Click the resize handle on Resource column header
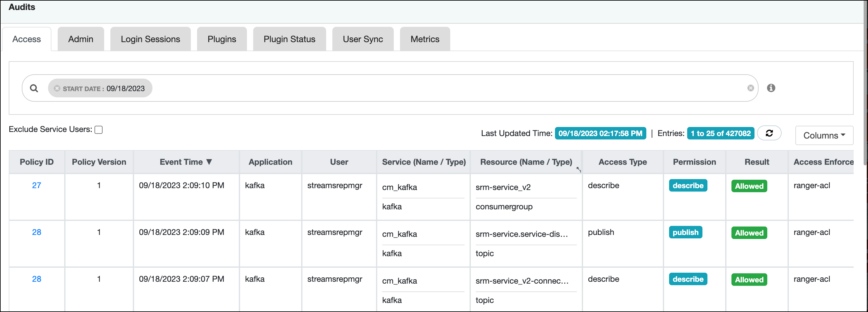This screenshot has height=312, width=868. (579, 170)
